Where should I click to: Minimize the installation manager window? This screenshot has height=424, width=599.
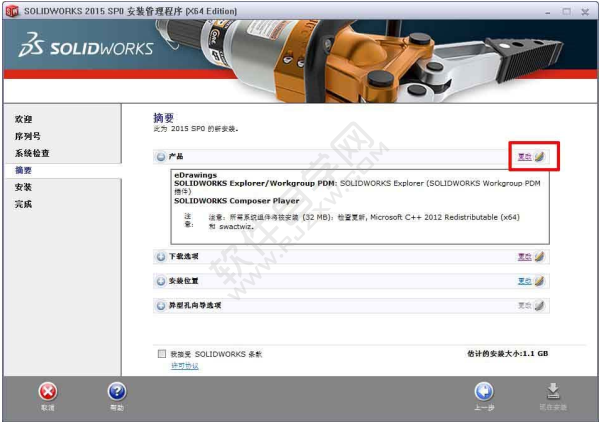548,12
